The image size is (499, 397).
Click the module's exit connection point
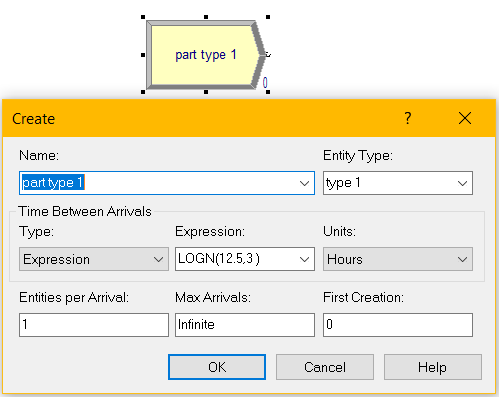268,55
